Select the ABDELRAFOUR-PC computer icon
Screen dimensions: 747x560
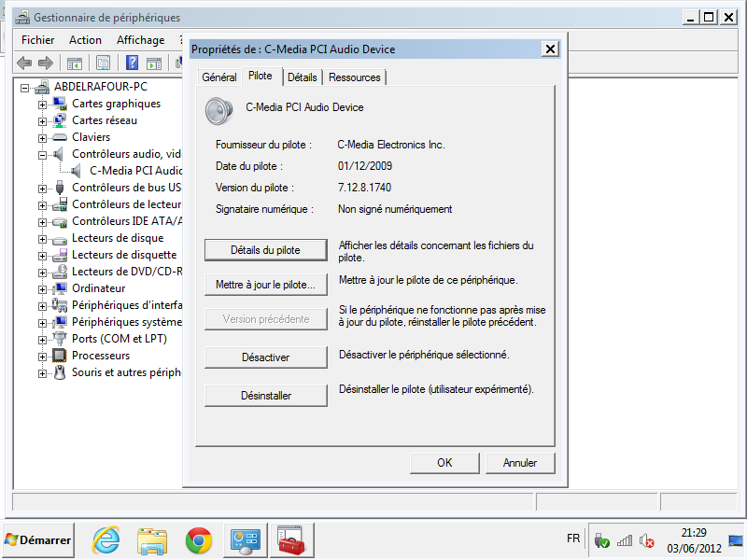pyautogui.click(x=42, y=87)
